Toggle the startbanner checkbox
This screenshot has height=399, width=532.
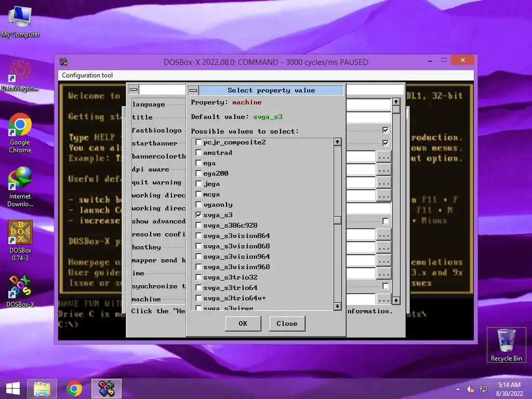coord(385,143)
